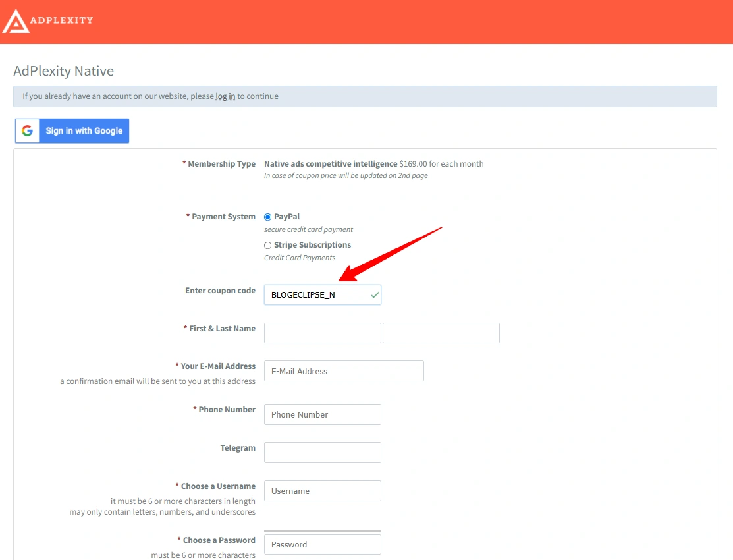Image resolution: width=733 pixels, height=560 pixels.
Task: Click the AdPlexity triangle logo icon
Action: coord(16,21)
